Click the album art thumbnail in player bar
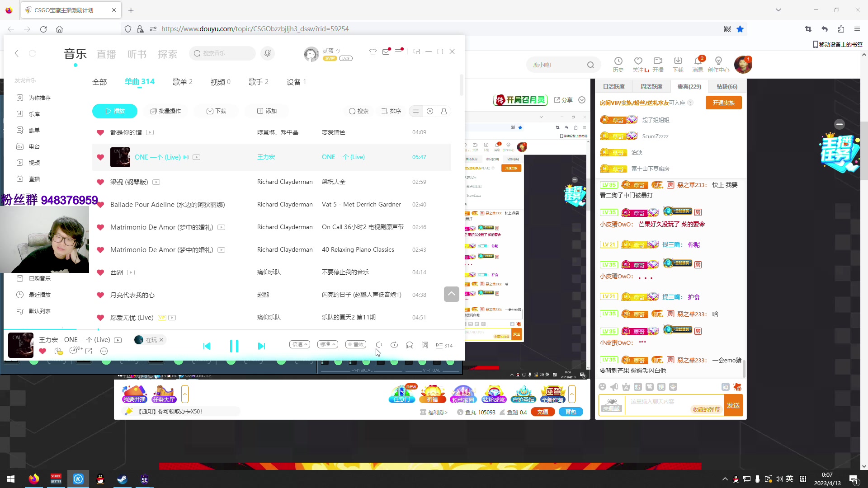 tap(21, 345)
